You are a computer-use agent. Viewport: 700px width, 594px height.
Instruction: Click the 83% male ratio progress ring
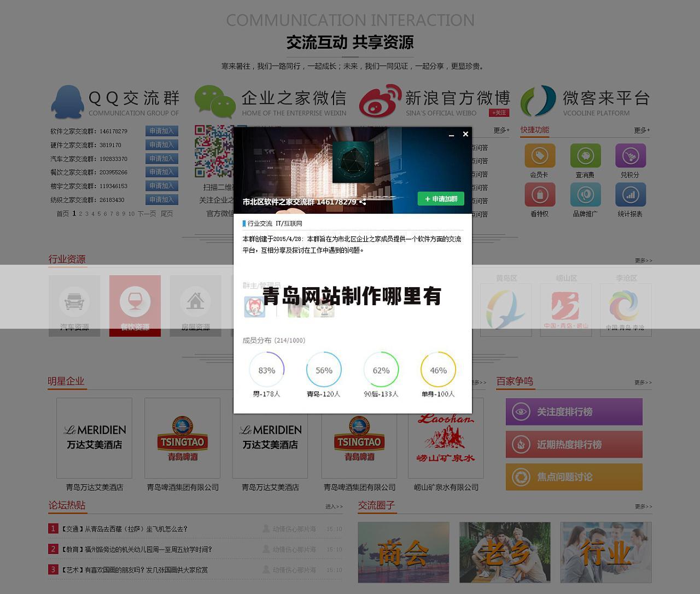266,370
